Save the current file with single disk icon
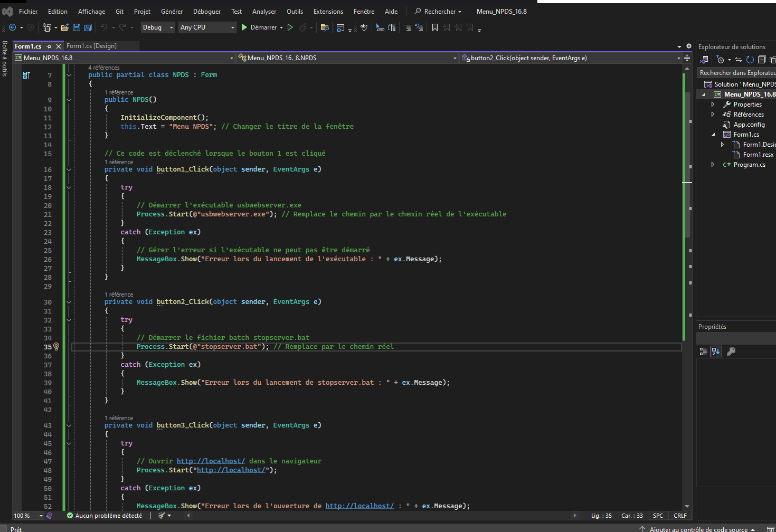 77,27
